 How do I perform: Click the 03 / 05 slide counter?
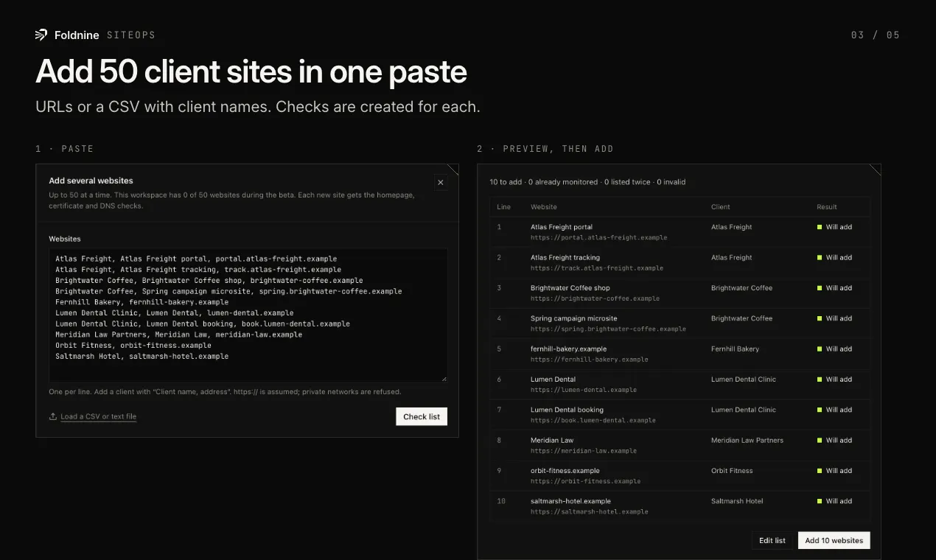876,35
